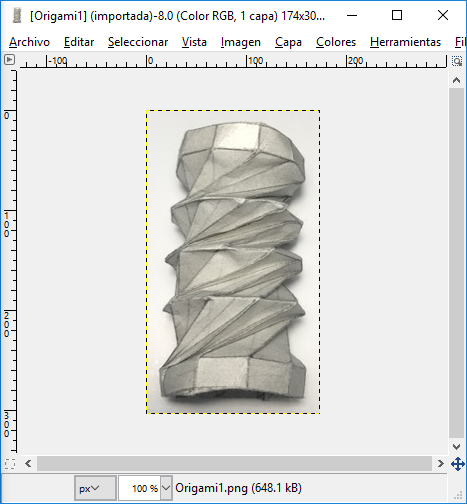Toggle the quick mask button
The width and height of the screenshot is (467, 504).
tap(10, 464)
